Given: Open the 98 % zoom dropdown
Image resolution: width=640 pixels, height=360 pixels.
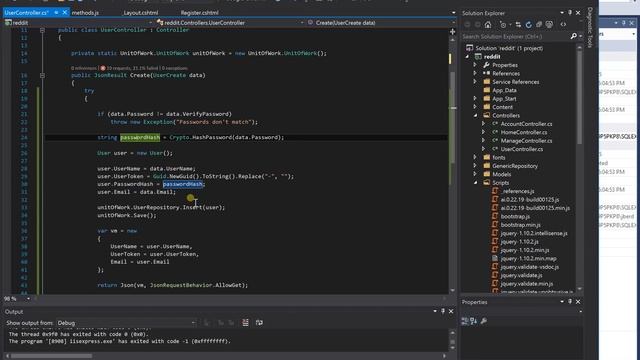Looking at the screenshot, I should point(28,299).
